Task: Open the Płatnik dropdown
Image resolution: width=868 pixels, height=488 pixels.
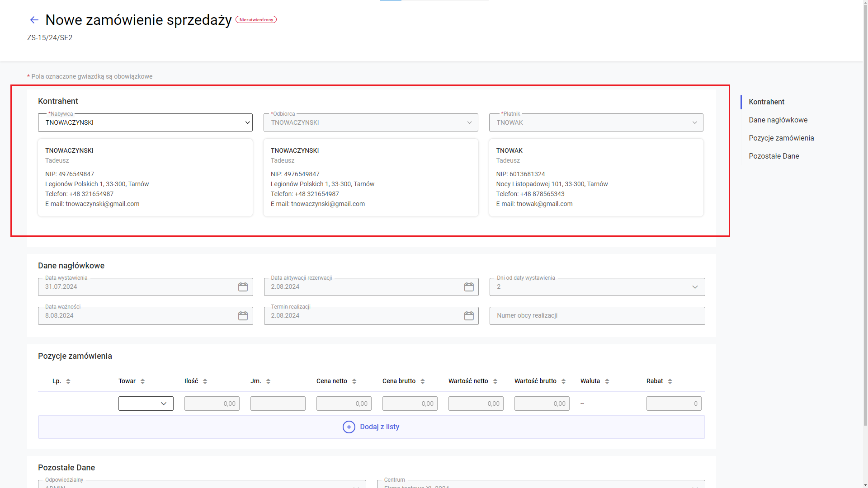Action: 596,122
